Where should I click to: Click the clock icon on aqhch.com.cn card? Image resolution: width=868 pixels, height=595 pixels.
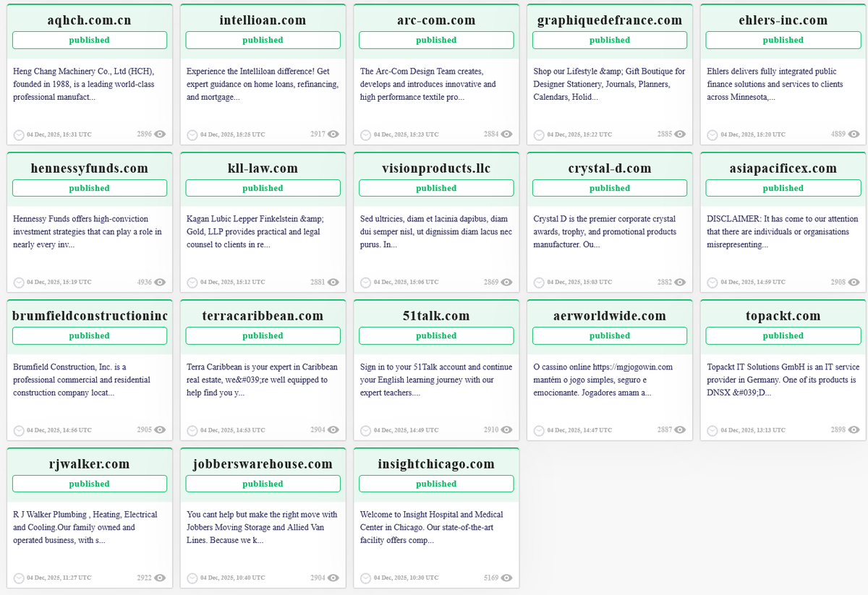coord(19,135)
